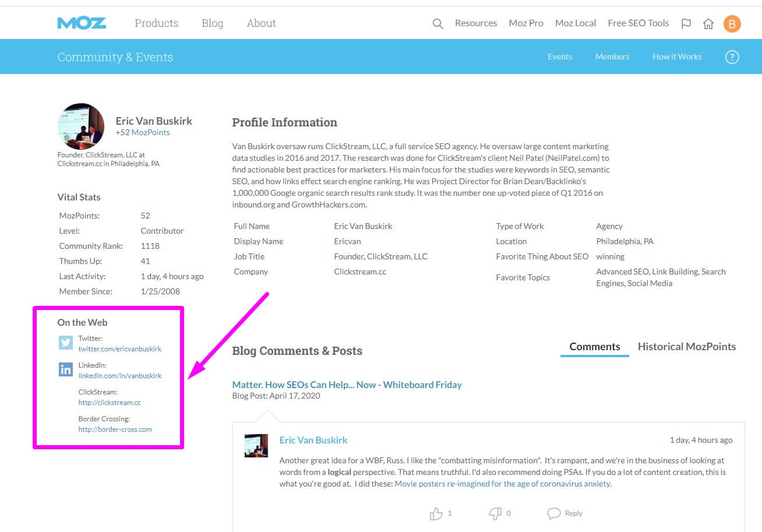Open http://border-cross.com link
Viewport: 762px width, 532px height.
click(x=115, y=429)
